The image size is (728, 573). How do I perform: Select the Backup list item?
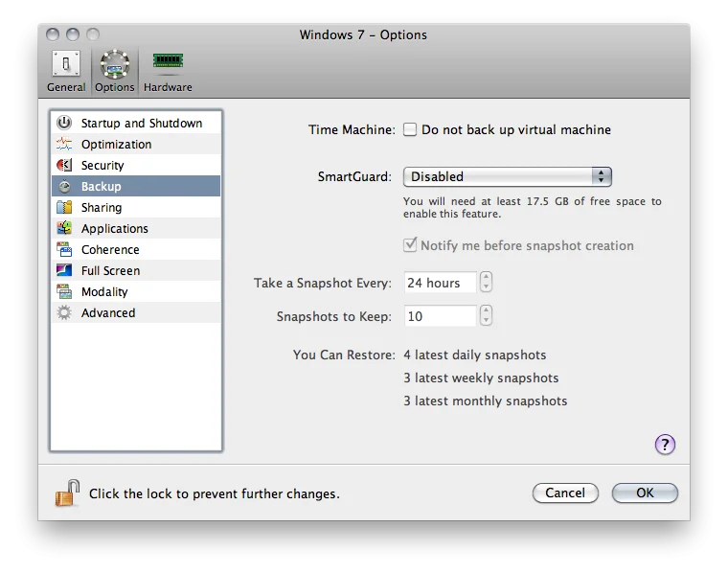136,186
